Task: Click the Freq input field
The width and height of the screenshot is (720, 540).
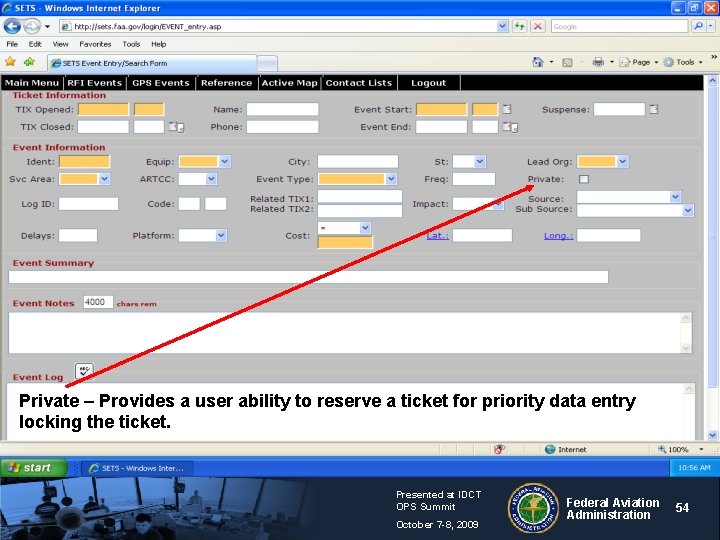Action: point(474,179)
